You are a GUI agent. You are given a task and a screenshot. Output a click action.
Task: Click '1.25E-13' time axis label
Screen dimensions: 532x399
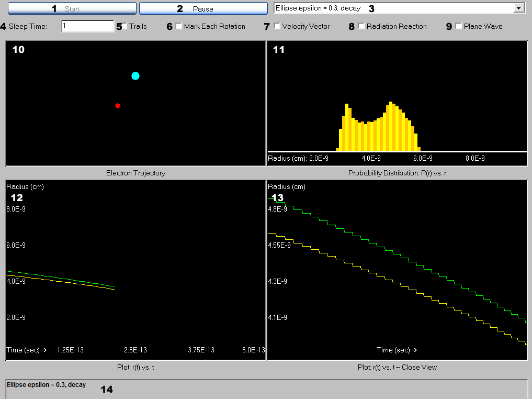pos(70,350)
